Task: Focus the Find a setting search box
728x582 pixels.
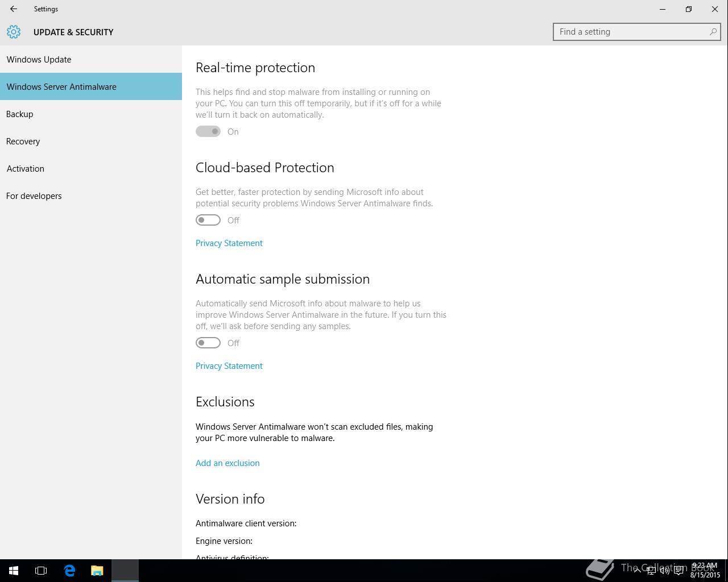Action: [x=637, y=32]
